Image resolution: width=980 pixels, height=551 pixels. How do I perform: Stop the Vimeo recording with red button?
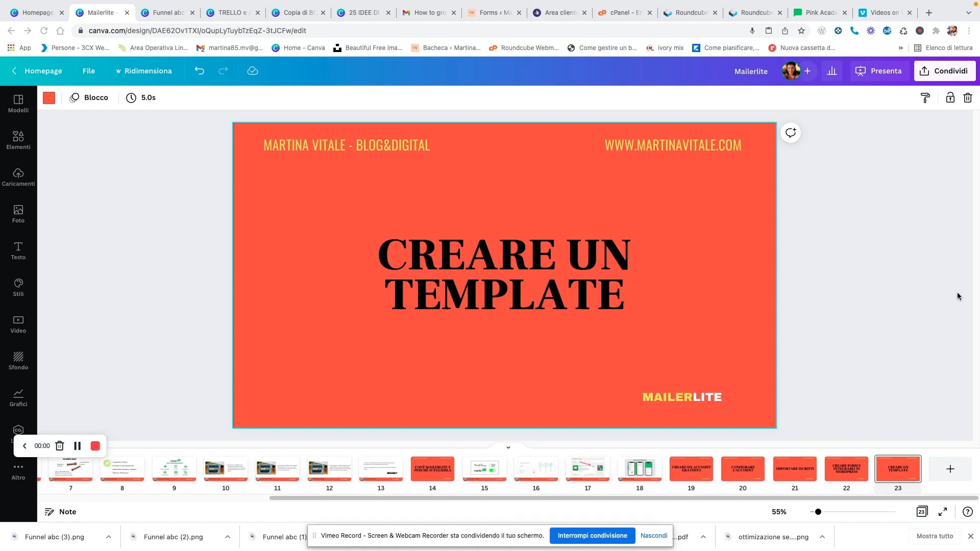tap(95, 446)
